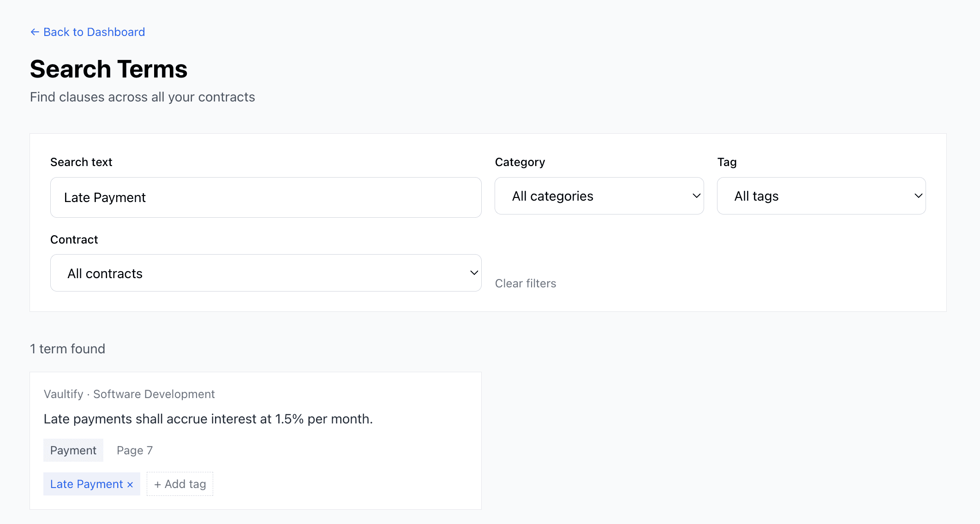980x524 pixels.
Task: Open the All categories dropdown
Action: coord(599,196)
